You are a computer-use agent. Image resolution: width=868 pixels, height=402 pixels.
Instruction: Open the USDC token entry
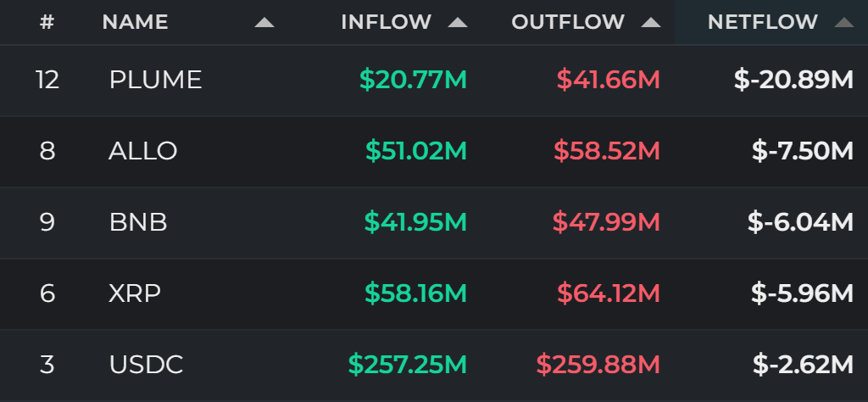434,365
